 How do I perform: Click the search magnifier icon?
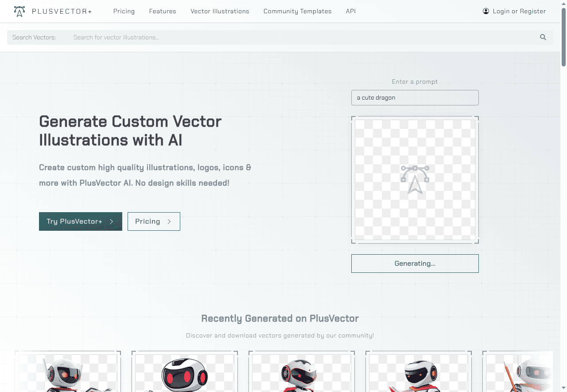coord(543,37)
